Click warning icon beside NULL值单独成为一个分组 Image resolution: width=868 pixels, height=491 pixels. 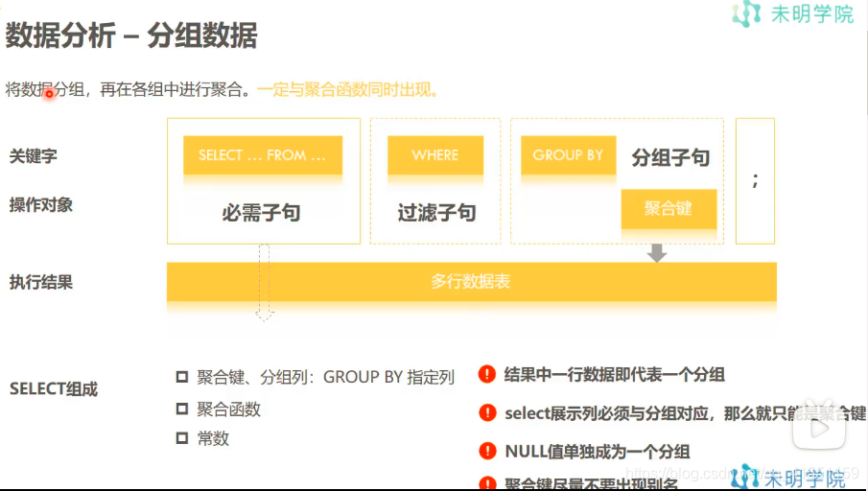(487, 451)
